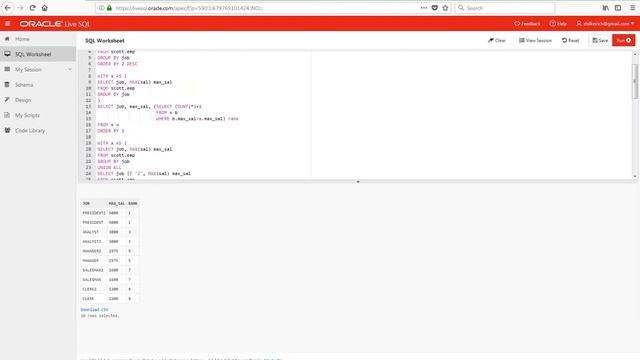
Task: Open the Help link in header
Action: click(x=558, y=24)
